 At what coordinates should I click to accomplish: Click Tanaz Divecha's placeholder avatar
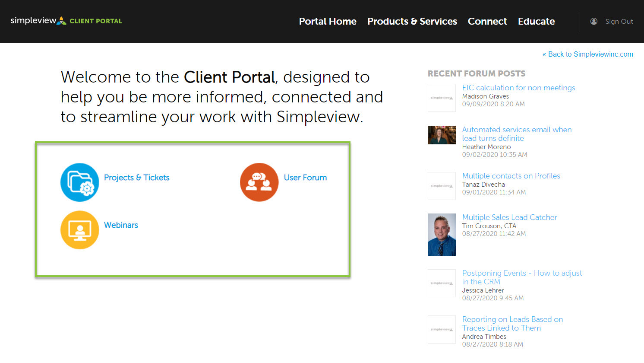click(x=442, y=186)
